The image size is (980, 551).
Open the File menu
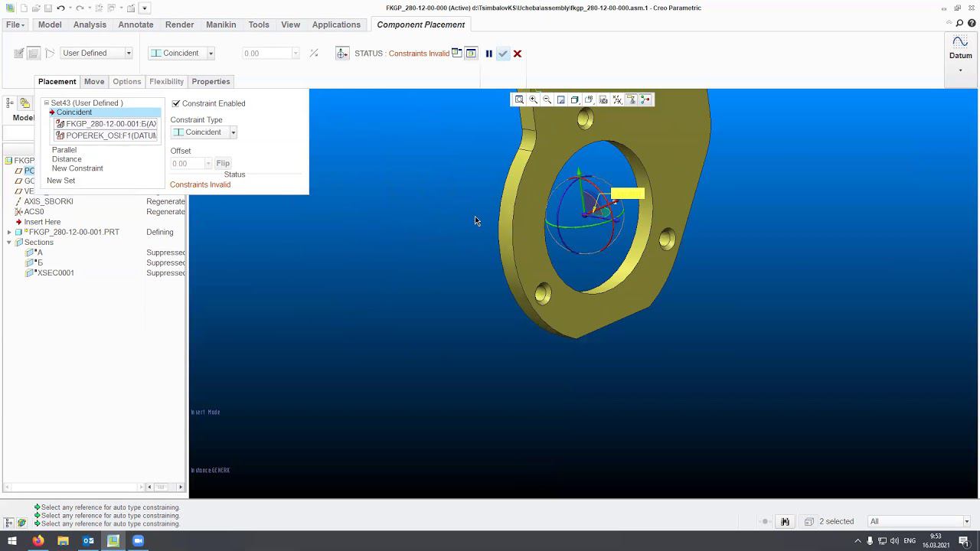(x=15, y=24)
